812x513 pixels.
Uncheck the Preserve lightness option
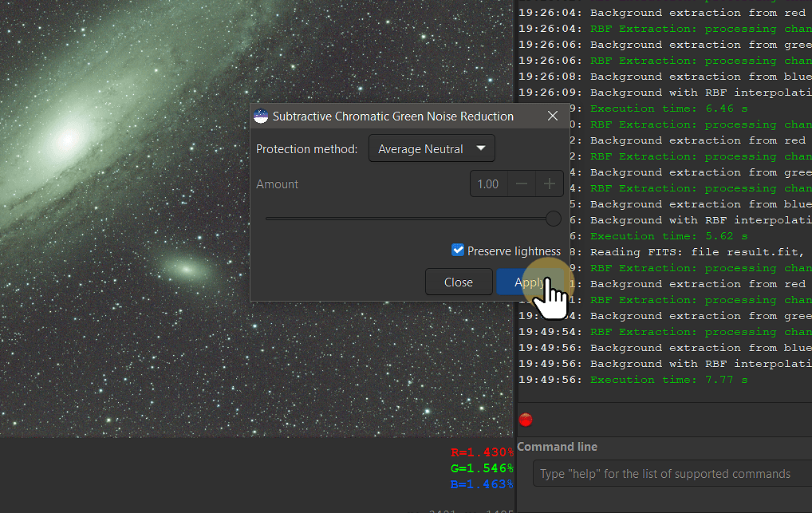(458, 250)
